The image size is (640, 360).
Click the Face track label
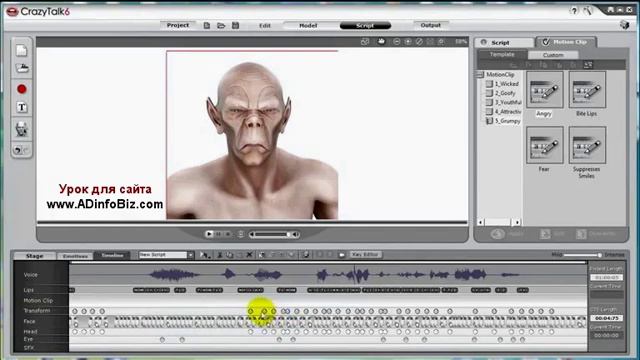click(29, 321)
